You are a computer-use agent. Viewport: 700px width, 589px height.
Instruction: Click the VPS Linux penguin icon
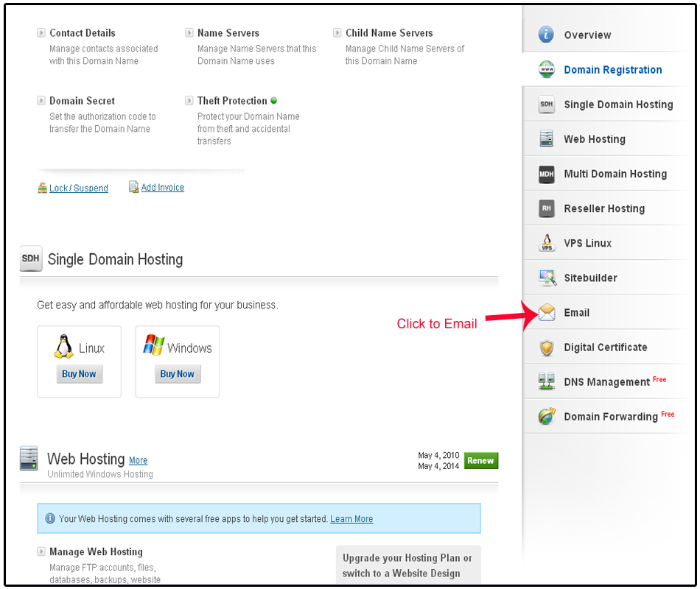[x=546, y=243]
